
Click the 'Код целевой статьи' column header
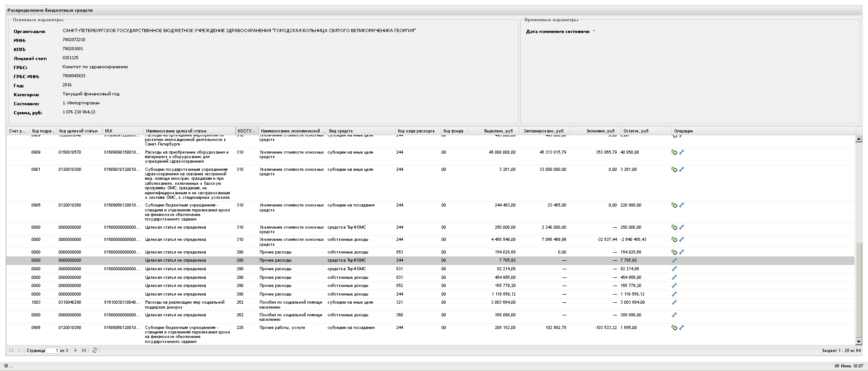click(79, 131)
